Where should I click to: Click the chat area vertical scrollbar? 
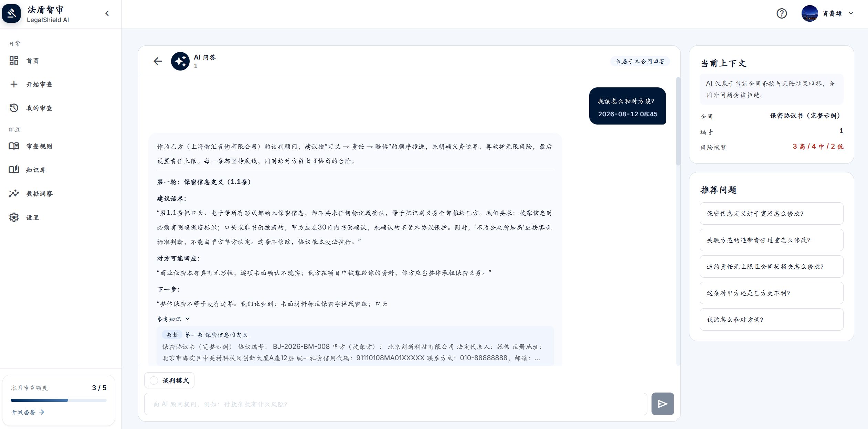(678, 122)
